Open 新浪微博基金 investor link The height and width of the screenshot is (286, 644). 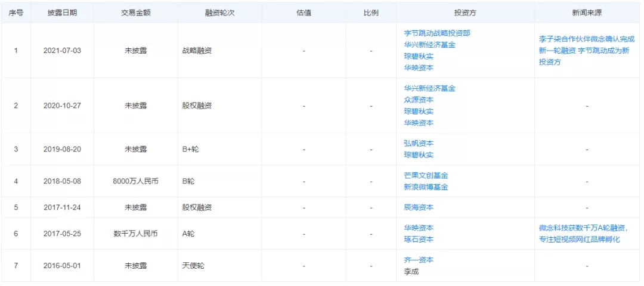point(426,186)
